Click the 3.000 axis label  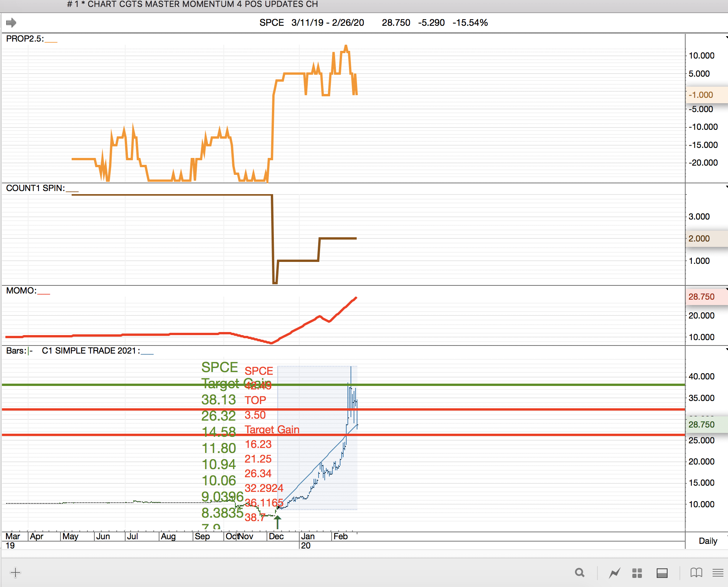click(x=699, y=216)
